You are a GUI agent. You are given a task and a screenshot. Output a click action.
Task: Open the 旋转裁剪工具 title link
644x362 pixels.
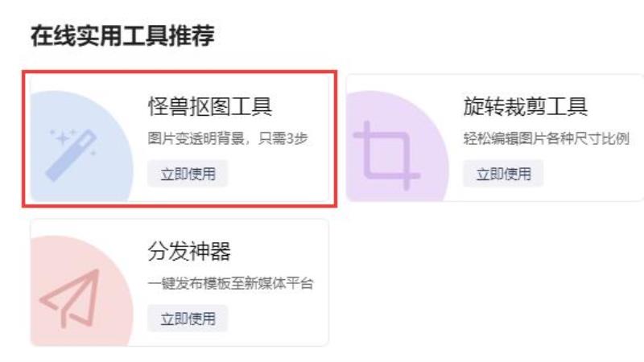pos(526,107)
